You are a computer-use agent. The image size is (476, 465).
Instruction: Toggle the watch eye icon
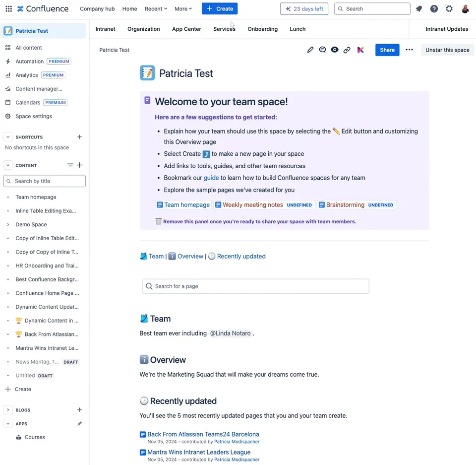tap(335, 50)
